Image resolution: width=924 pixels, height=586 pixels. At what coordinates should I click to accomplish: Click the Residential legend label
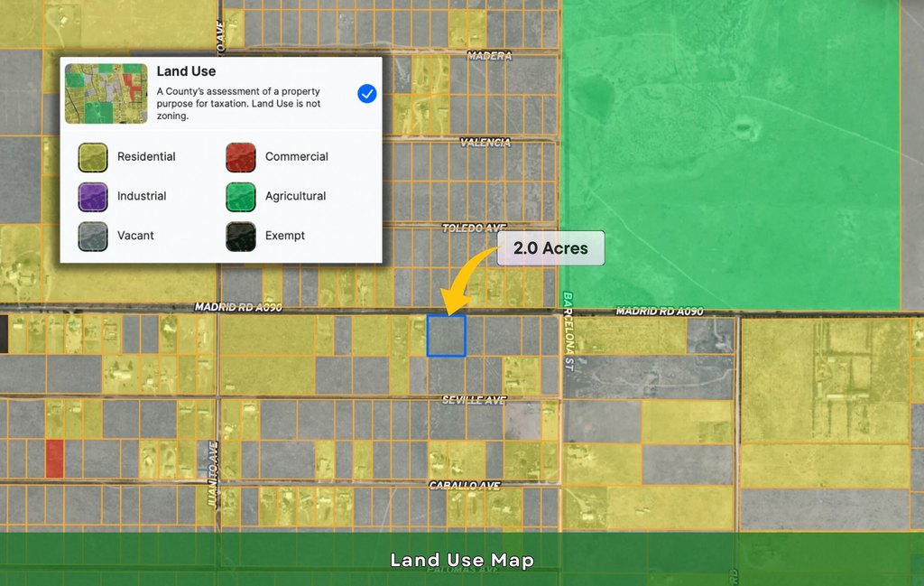(146, 157)
